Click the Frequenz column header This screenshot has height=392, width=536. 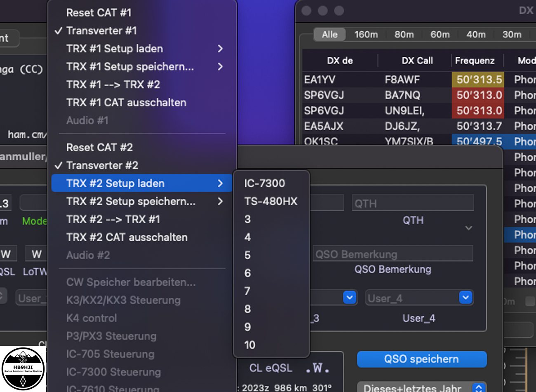[475, 61]
